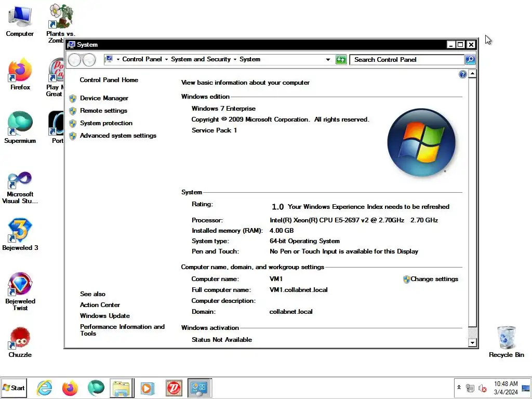Show hidden tray icons

tap(459, 387)
